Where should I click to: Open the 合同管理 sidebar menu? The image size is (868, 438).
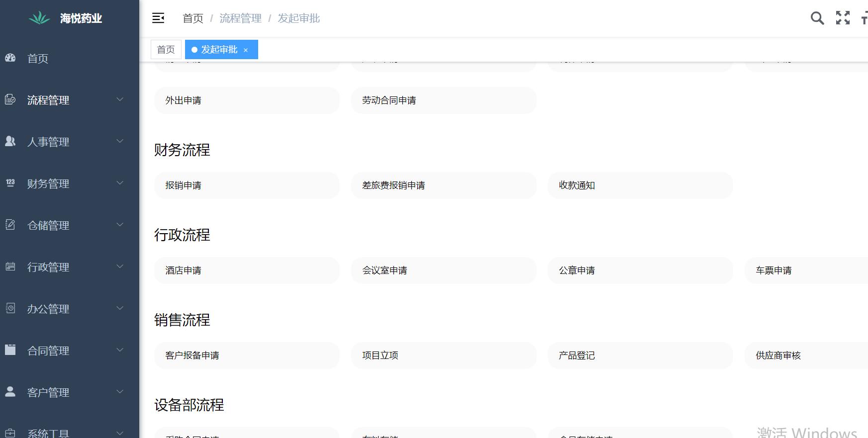click(x=70, y=350)
